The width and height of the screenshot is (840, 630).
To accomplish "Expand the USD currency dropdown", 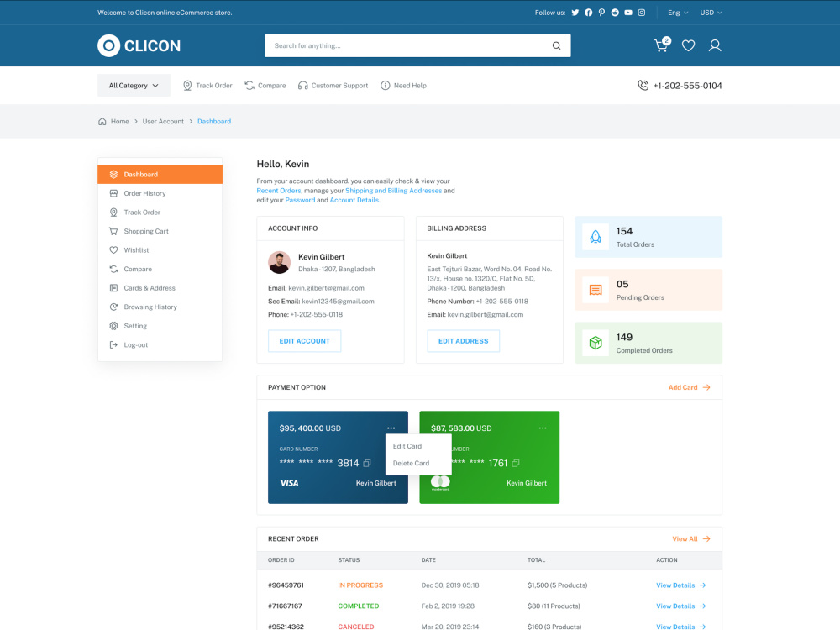I will pos(711,13).
